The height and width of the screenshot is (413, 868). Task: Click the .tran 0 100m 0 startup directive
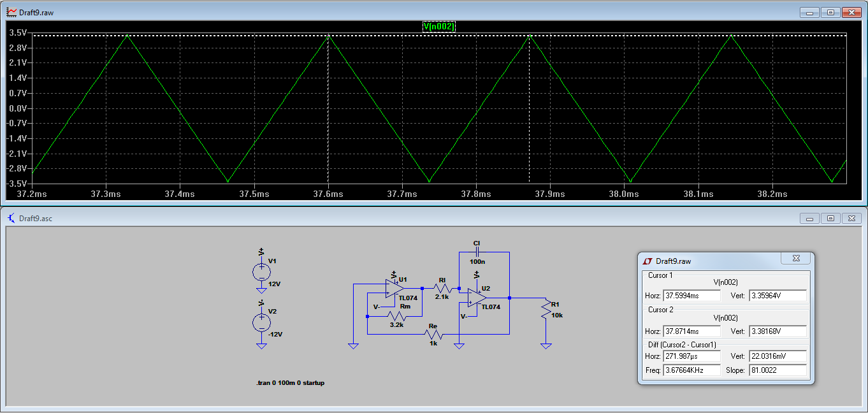point(290,383)
